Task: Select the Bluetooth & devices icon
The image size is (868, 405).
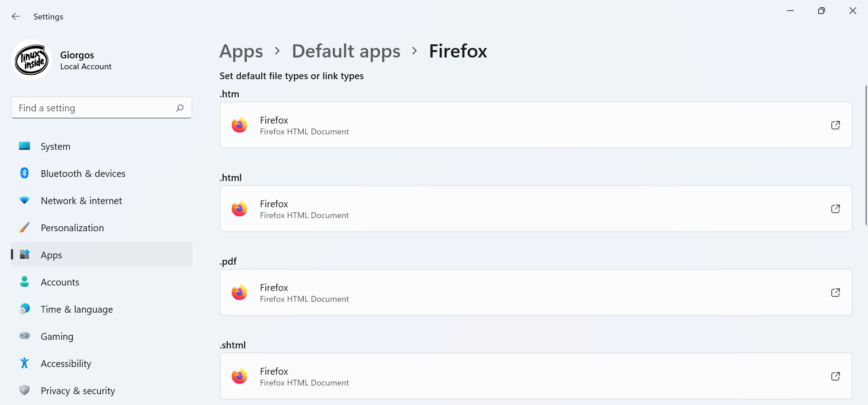Action: (24, 173)
